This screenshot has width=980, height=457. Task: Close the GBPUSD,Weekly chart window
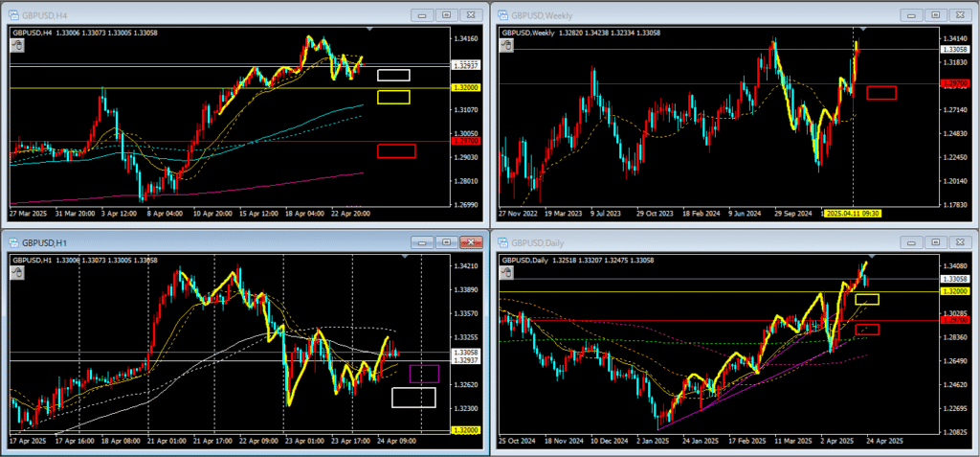[961, 15]
